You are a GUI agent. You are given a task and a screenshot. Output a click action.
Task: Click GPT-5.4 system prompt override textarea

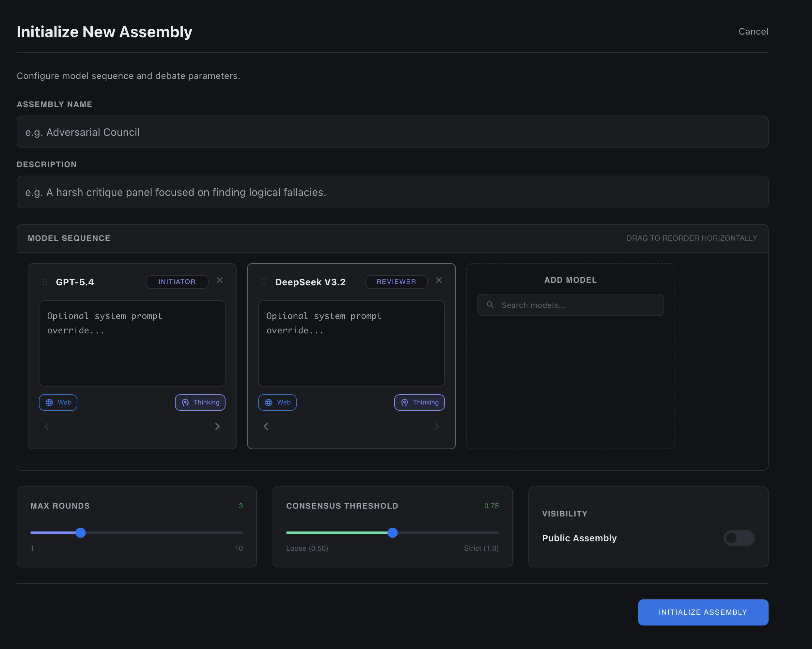(132, 343)
